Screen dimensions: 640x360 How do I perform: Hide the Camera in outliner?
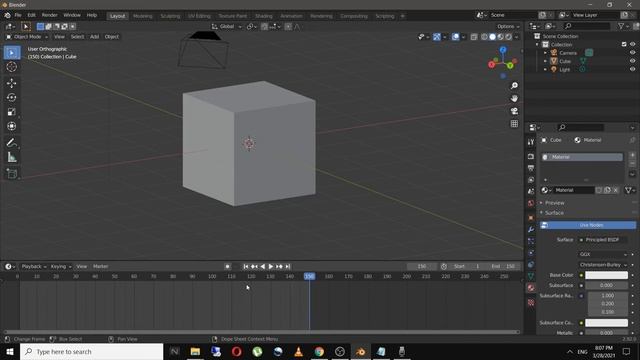632,53
